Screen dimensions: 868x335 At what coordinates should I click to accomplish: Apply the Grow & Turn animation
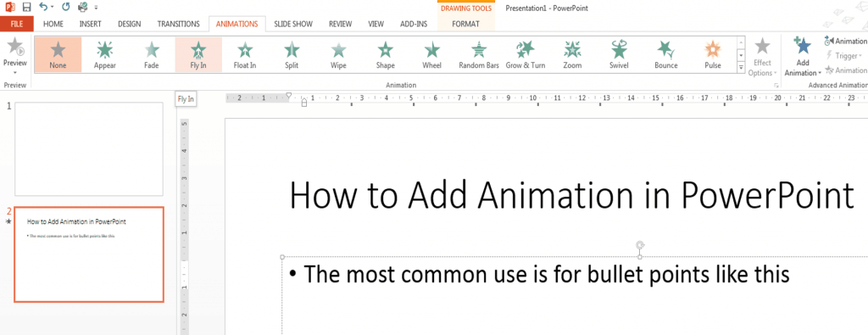click(526, 54)
